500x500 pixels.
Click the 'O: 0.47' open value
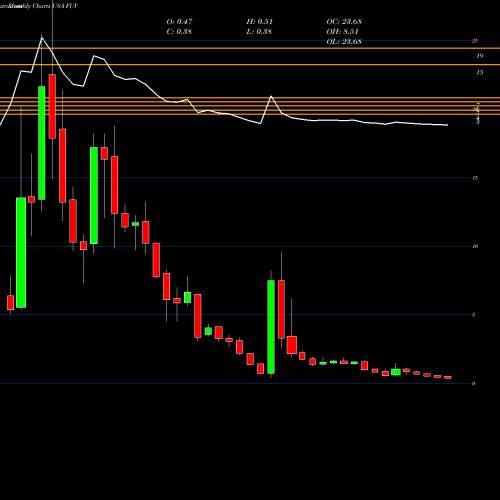point(179,22)
